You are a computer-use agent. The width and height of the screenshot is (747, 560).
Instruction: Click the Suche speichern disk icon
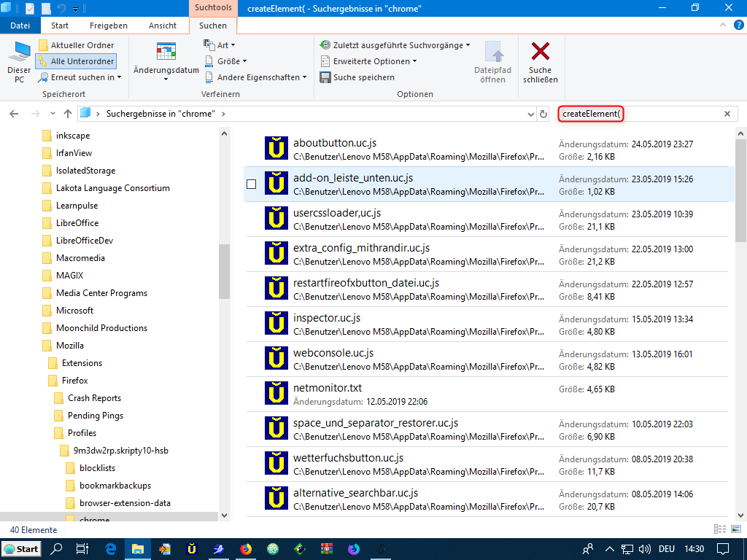325,77
